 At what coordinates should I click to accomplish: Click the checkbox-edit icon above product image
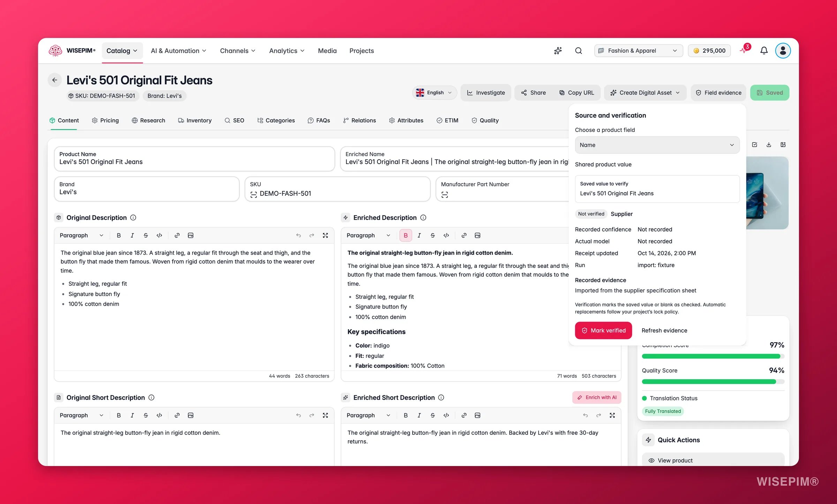[754, 145]
